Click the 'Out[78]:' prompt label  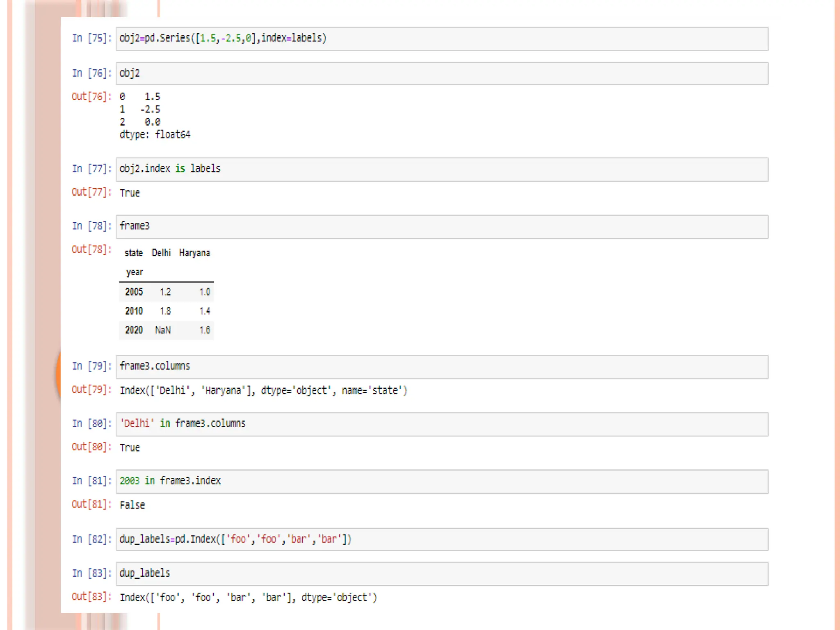[92, 249]
